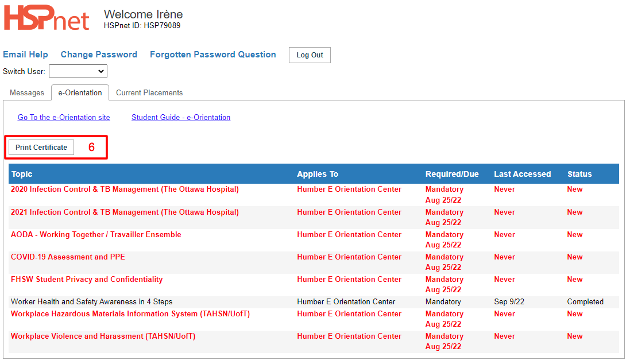Open Forgotten Password Question link
The height and width of the screenshot is (364, 630).
pyautogui.click(x=213, y=55)
